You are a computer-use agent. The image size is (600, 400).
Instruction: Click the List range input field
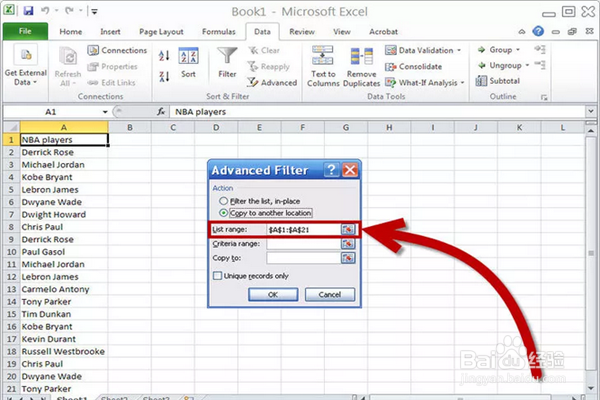tap(303, 229)
